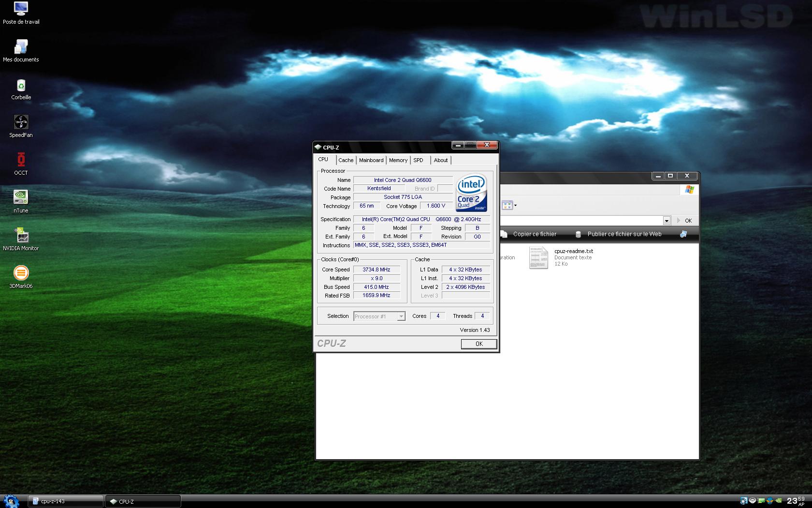Click the Code Name value Kentsfield
The height and width of the screenshot is (508, 812).
tap(379, 188)
